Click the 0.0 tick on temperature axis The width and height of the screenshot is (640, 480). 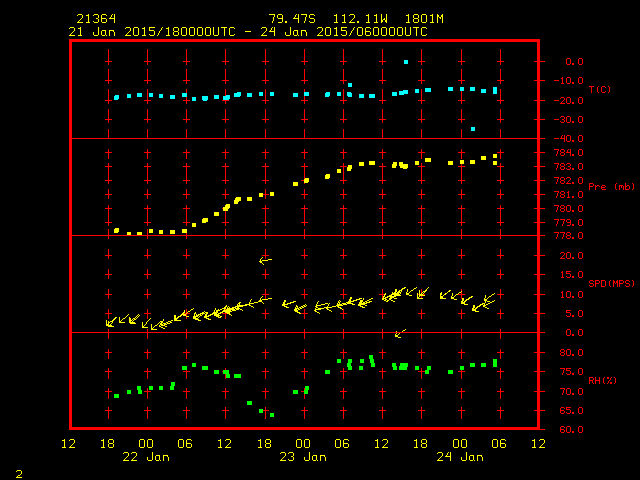pos(574,62)
